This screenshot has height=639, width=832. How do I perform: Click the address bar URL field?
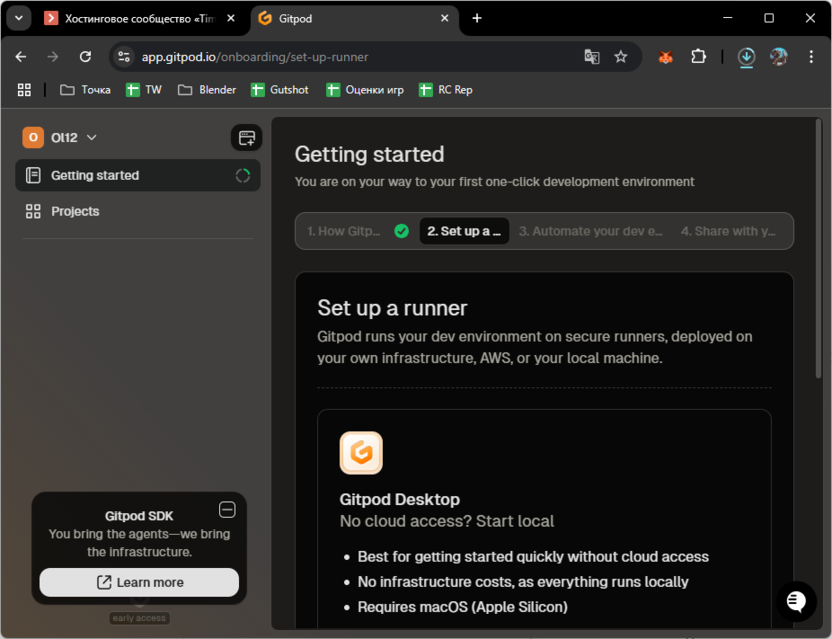[x=350, y=57]
